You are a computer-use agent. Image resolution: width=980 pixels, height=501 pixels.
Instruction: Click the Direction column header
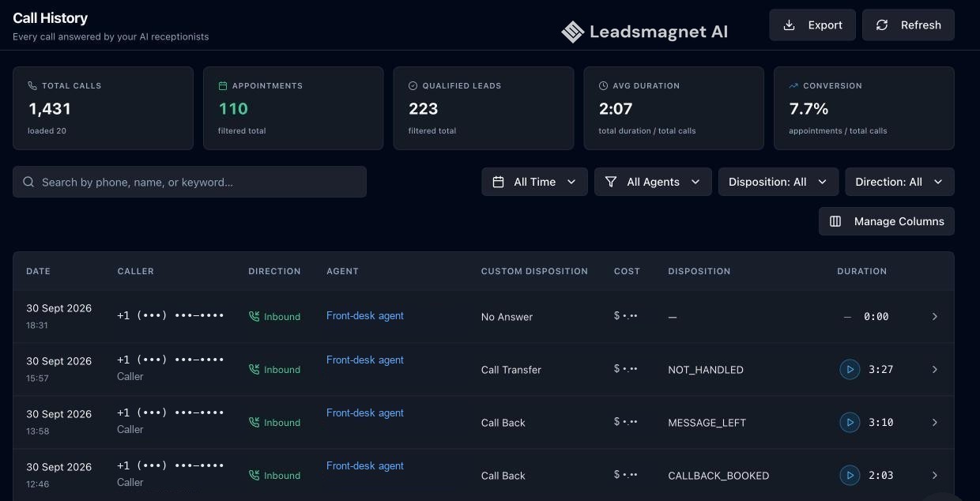pos(274,271)
